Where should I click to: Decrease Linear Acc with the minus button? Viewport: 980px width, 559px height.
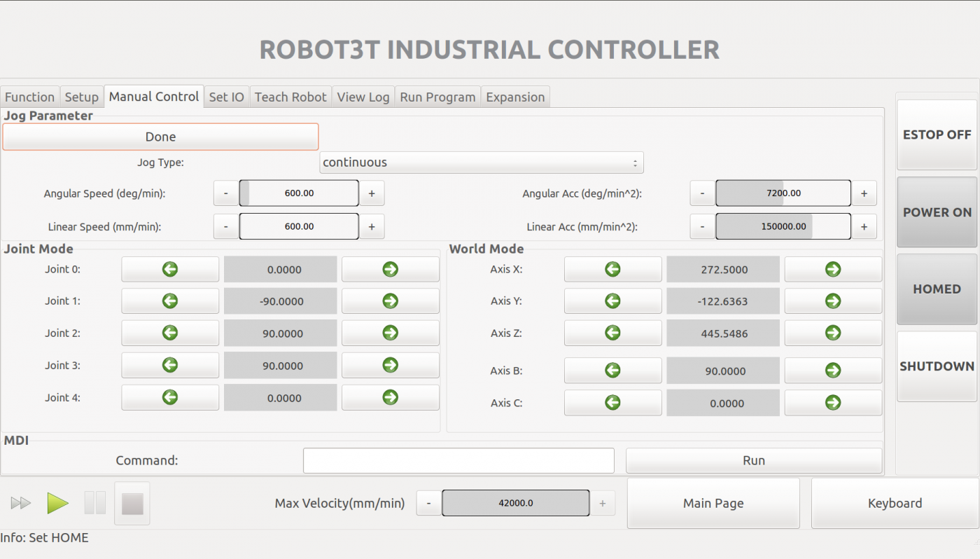pyautogui.click(x=702, y=226)
